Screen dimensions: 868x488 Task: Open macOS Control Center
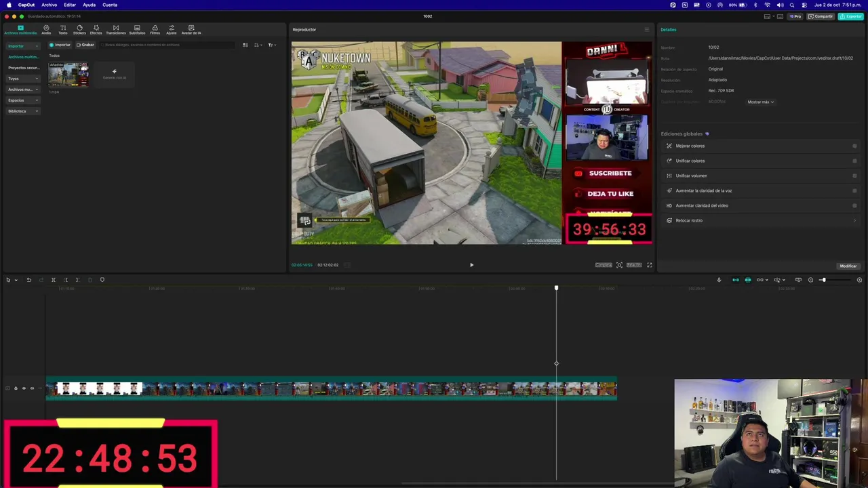(803, 5)
